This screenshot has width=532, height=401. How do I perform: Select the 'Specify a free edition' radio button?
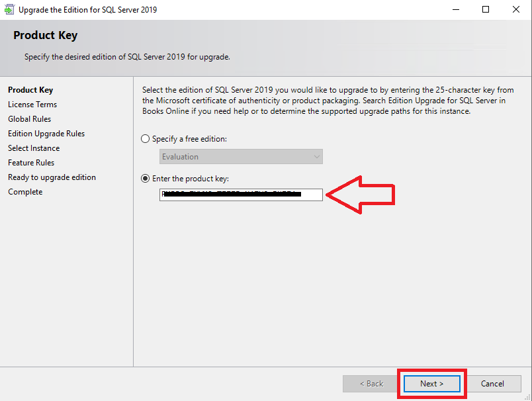tap(145, 139)
